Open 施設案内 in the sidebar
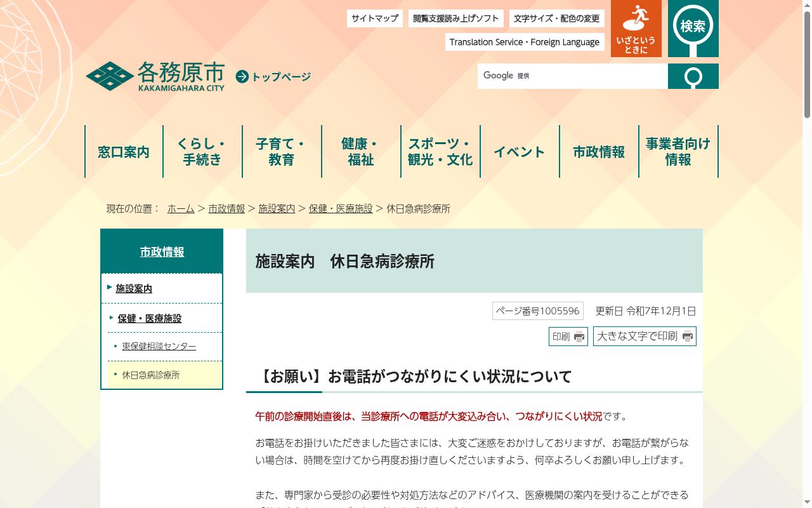This screenshot has width=812, height=508. click(134, 288)
